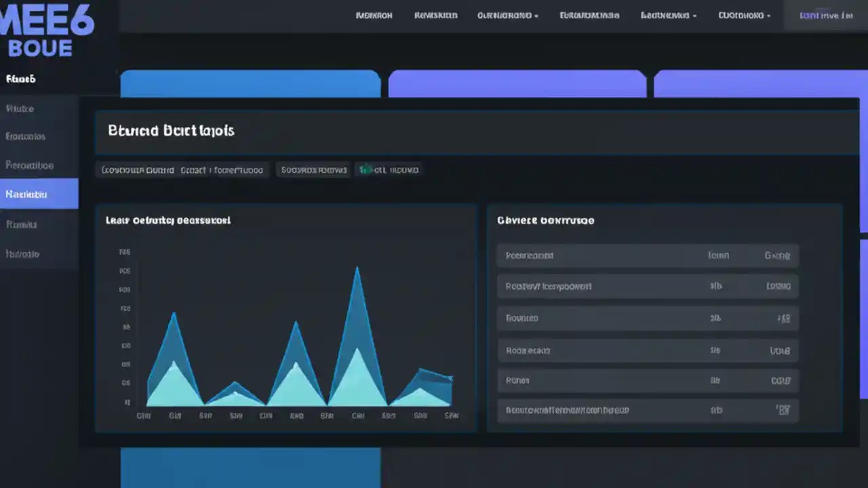Select the first row of the right-hand data table
This screenshot has height=488, width=868.
tap(648, 256)
